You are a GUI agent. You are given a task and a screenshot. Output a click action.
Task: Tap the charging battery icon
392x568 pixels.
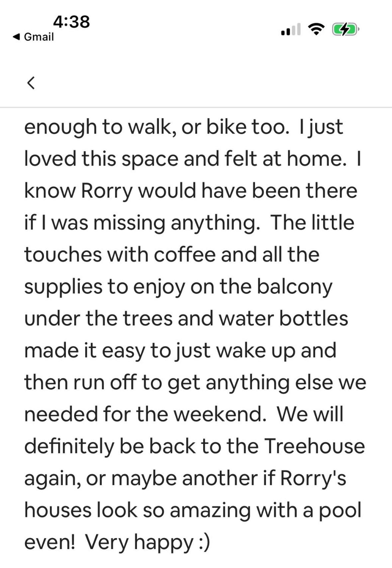345,30
